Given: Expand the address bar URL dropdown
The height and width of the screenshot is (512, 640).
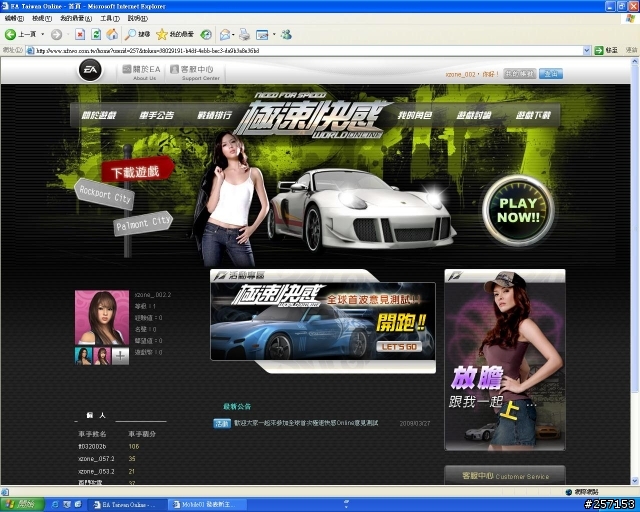Looking at the screenshot, I should (x=587, y=51).
